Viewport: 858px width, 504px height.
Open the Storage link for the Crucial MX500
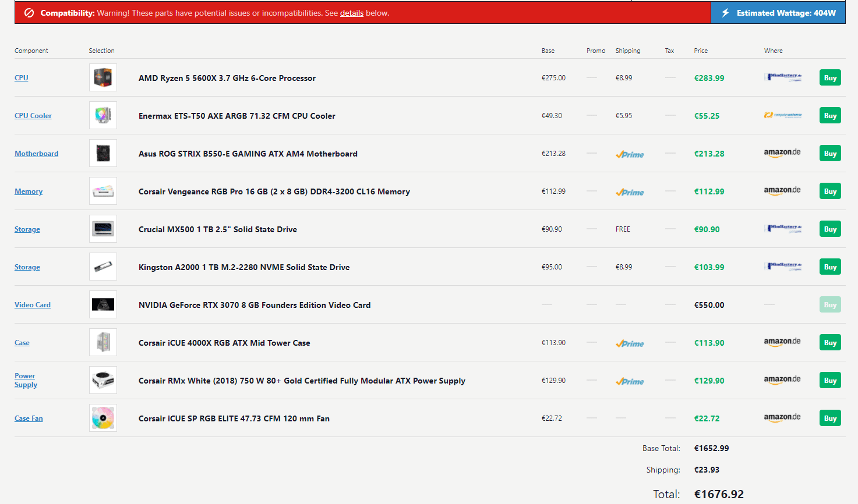[27, 229]
